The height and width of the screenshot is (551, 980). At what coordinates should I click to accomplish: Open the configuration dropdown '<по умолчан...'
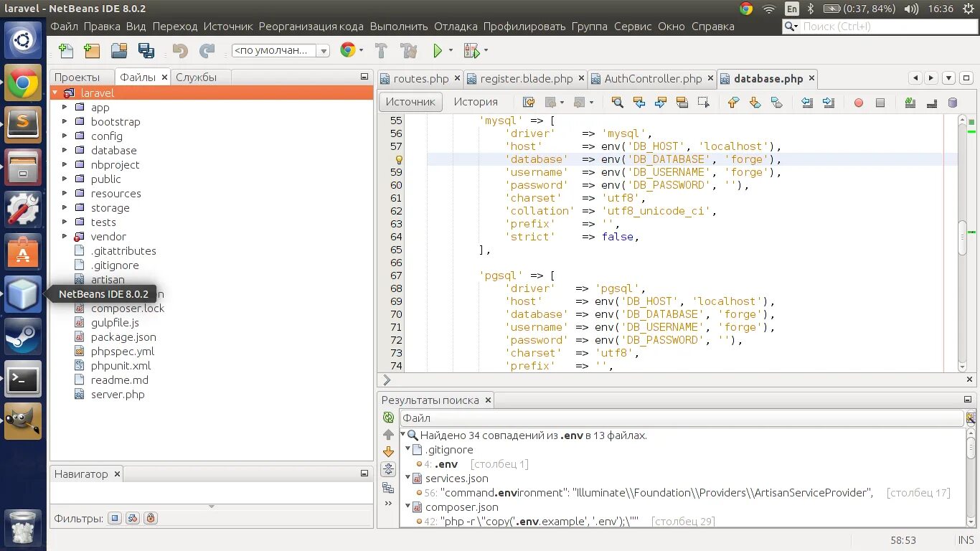pos(281,50)
